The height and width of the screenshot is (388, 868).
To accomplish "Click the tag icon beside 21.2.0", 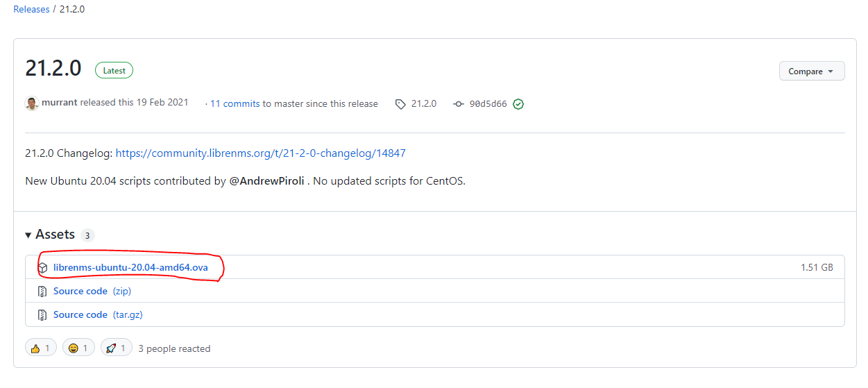I will (400, 104).
